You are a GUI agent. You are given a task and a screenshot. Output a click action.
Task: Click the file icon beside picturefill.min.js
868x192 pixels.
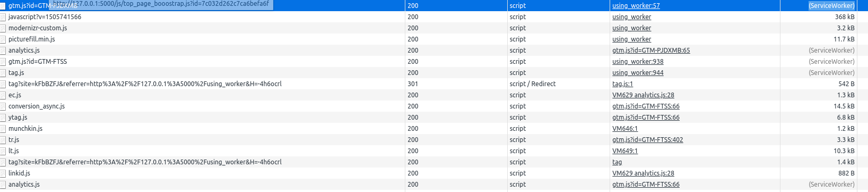point(3,39)
